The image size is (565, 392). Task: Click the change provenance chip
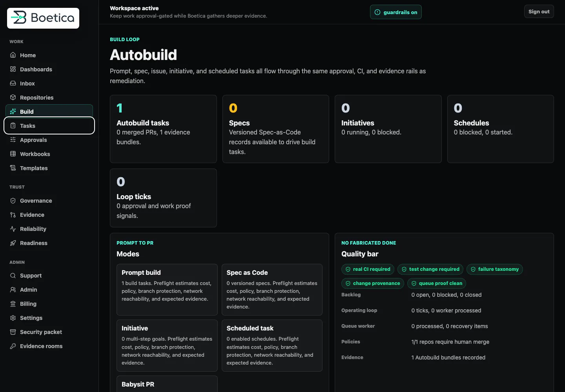click(373, 283)
